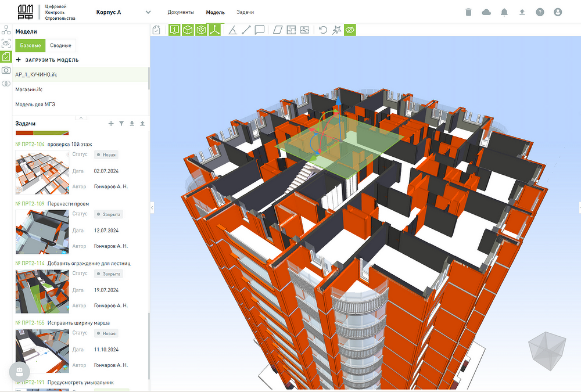581x392 pixels.
Task: Open the notifications bell
Action: [504, 12]
